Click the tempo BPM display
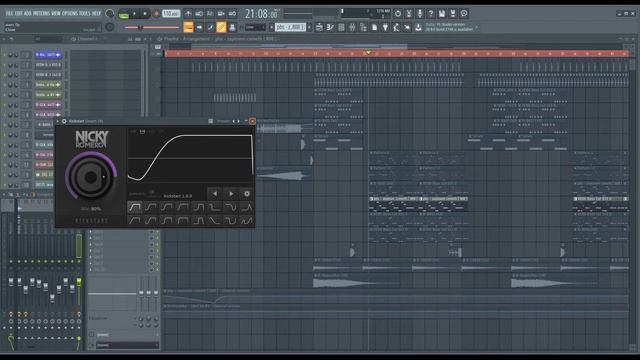 tap(171, 13)
